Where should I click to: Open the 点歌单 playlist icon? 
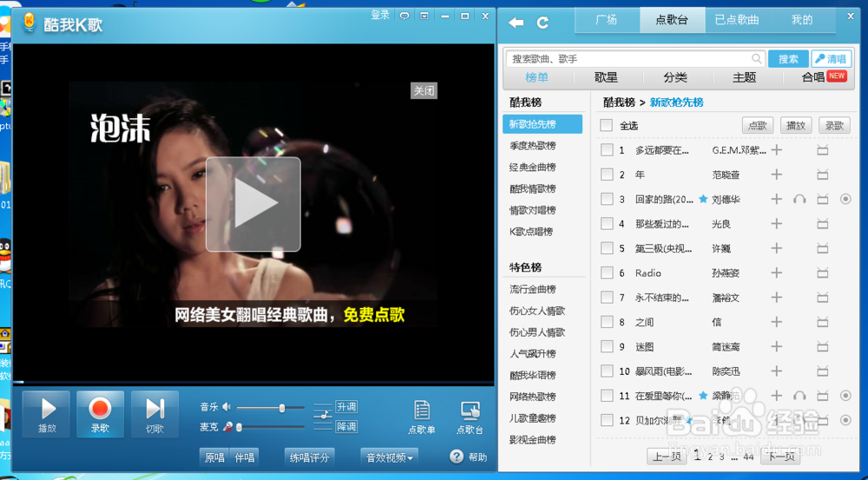422,418
